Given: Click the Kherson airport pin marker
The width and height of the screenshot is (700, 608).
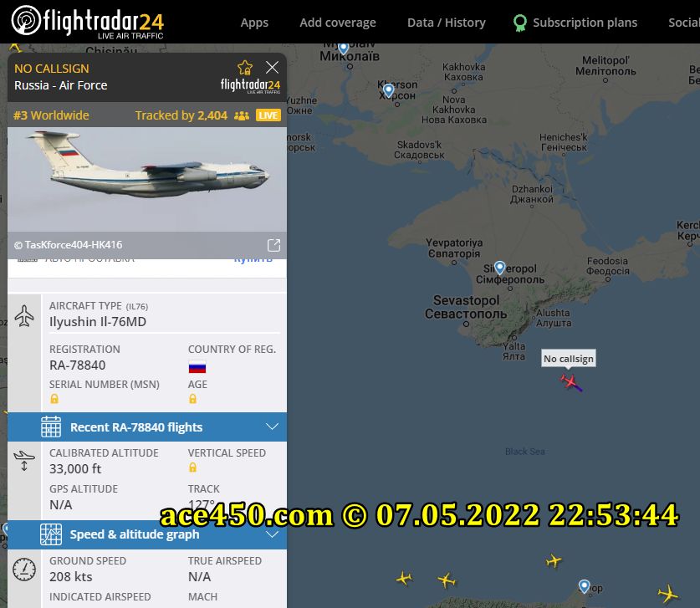Looking at the screenshot, I should coord(389,90).
